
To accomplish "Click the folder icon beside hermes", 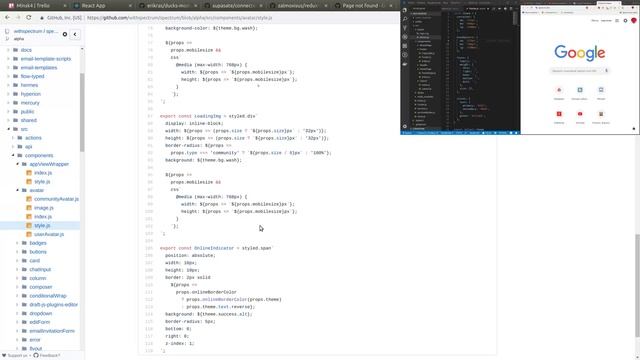I will click(16, 85).
